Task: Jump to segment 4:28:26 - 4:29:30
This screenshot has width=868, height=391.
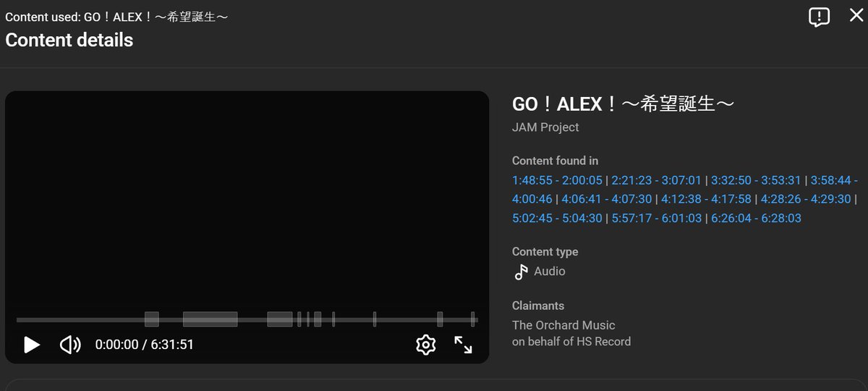Action: [806, 199]
